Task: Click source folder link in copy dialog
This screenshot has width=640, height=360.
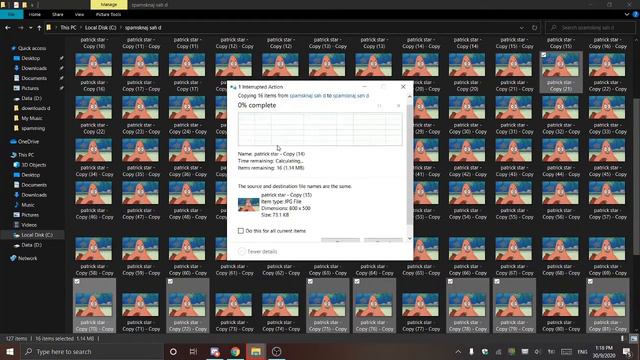Action: click(x=307, y=96)
